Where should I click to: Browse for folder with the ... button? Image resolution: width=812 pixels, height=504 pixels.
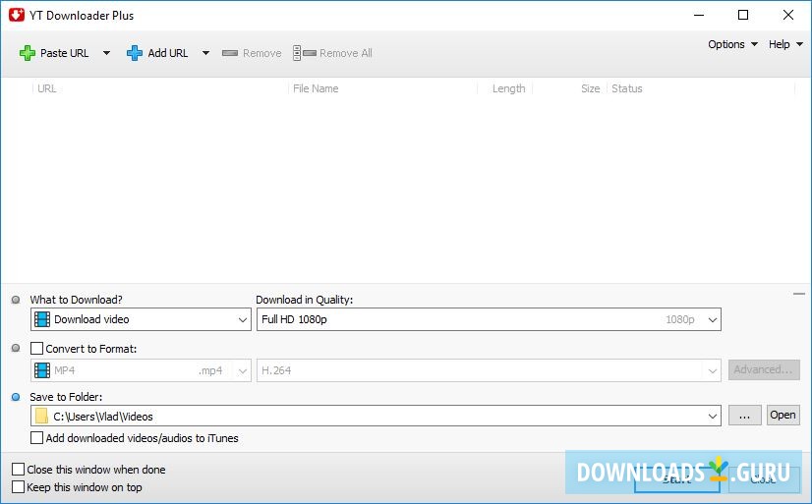click(745, 415)
